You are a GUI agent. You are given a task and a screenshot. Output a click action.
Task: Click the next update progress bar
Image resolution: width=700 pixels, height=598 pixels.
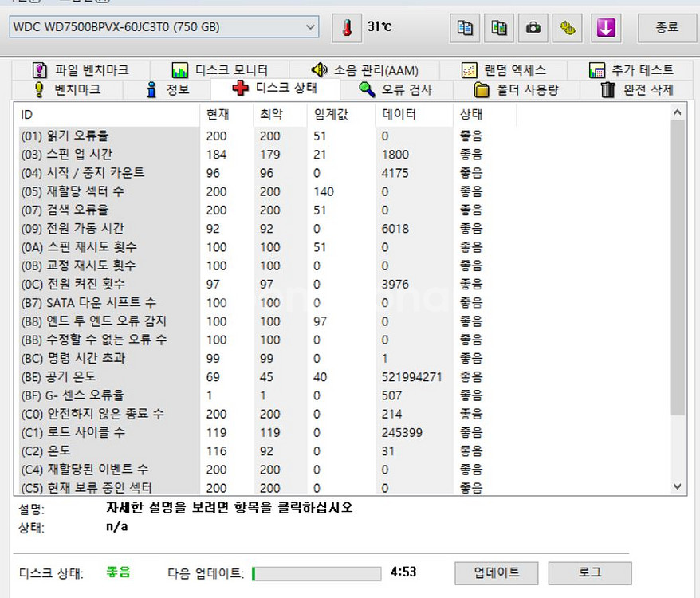tap(317, 573)
